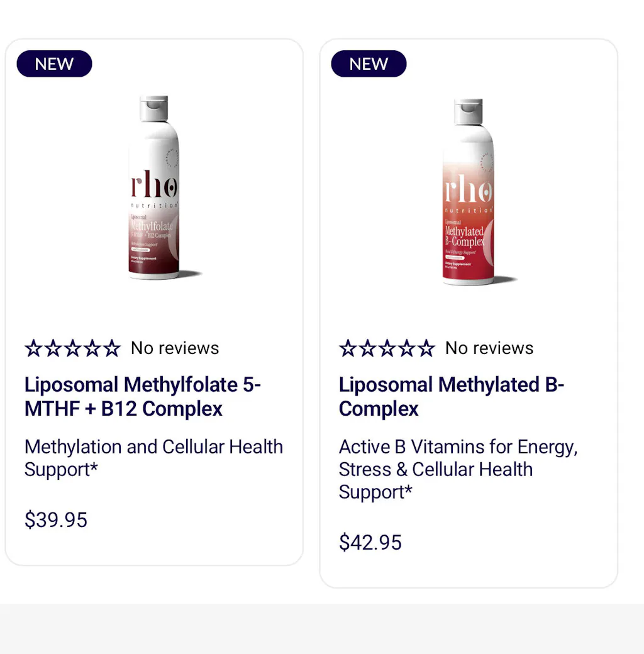Open Liposomal Methylfolate 5-MTHF + B12 Complex link

(x=143, y=397)
